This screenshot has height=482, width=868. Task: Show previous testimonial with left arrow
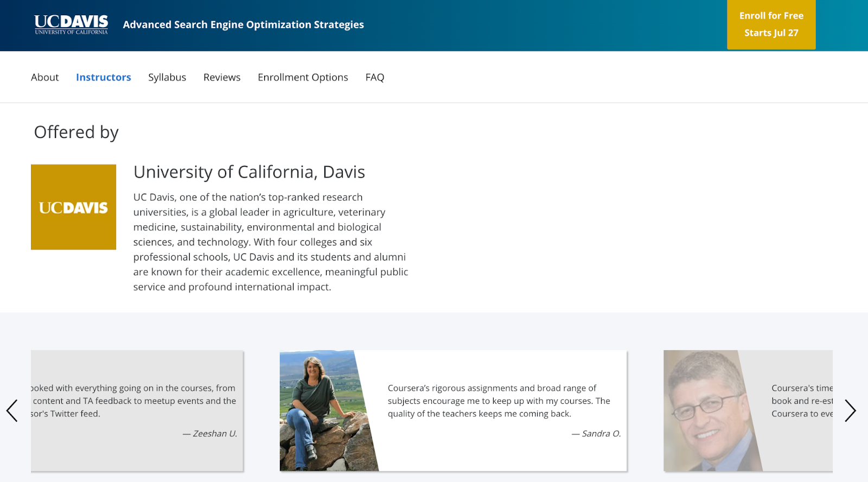(x=12, y=411)
